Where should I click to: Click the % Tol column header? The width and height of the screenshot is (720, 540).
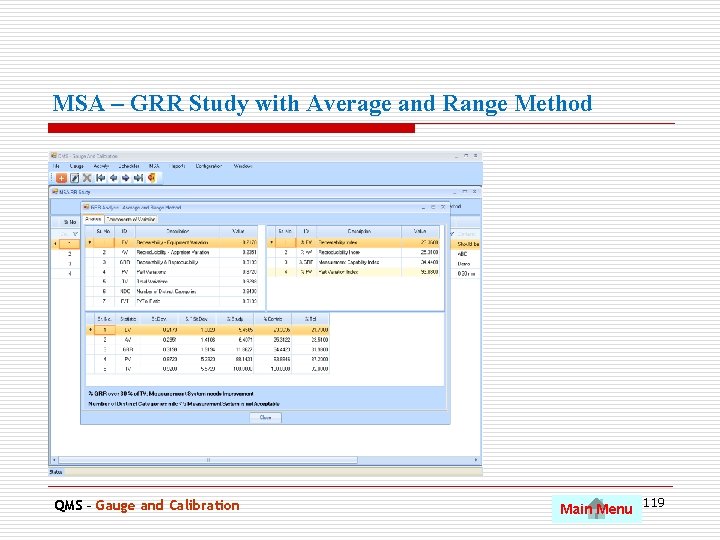(310, 319)
